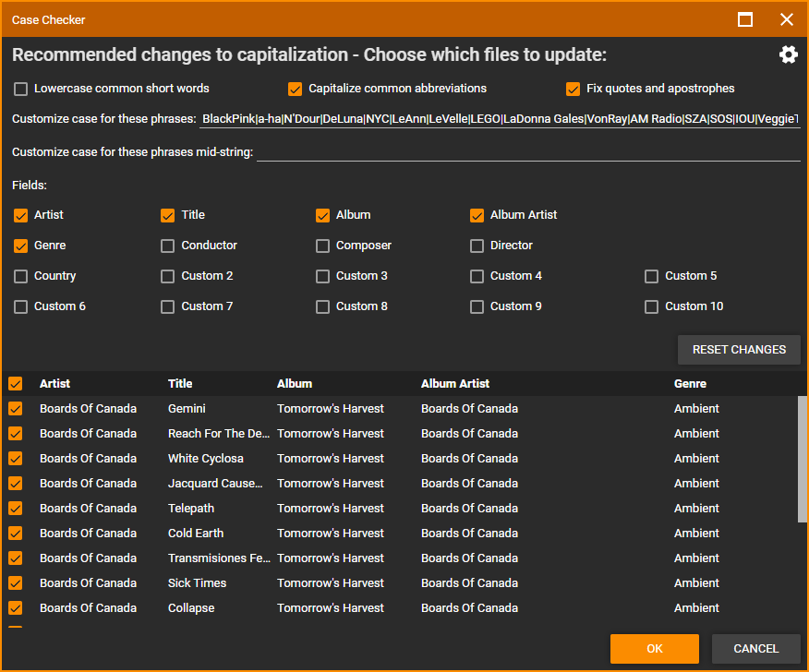Open settings via the gear icon
This screenshot has width=809, height=672.
[x=788, y=54]
